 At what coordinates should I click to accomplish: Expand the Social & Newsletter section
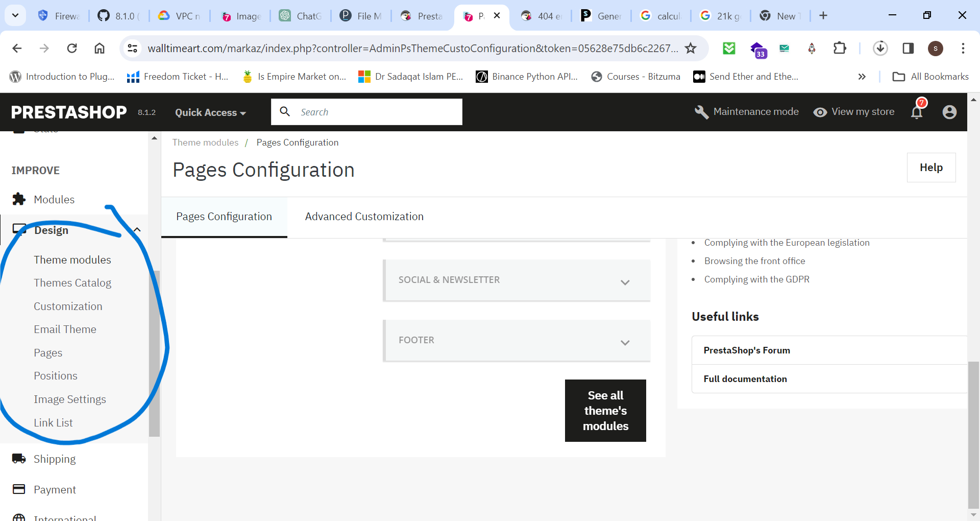(x=517, y=280)
